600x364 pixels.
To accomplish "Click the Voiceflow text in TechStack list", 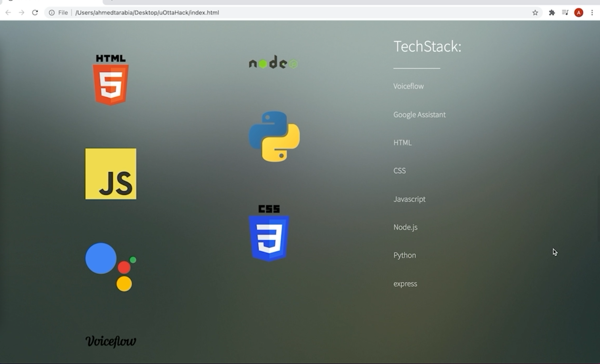I will coord(408,86).
